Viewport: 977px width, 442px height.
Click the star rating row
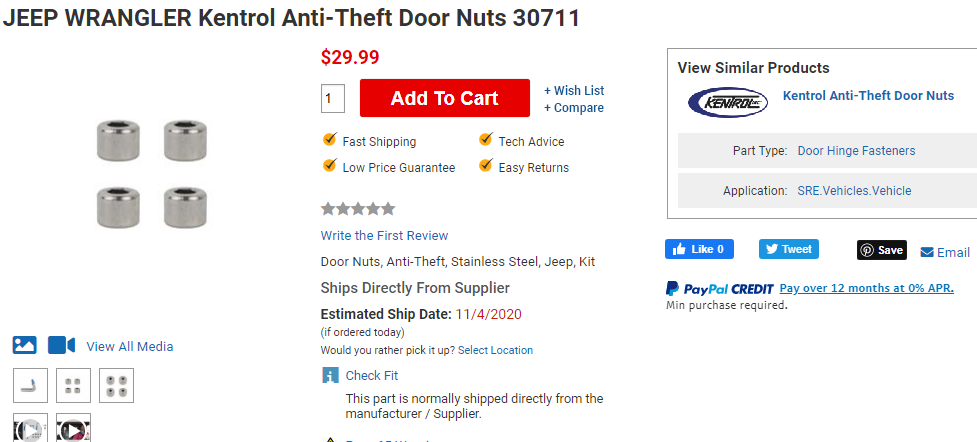pyautogui.click(x=358, y=209)
